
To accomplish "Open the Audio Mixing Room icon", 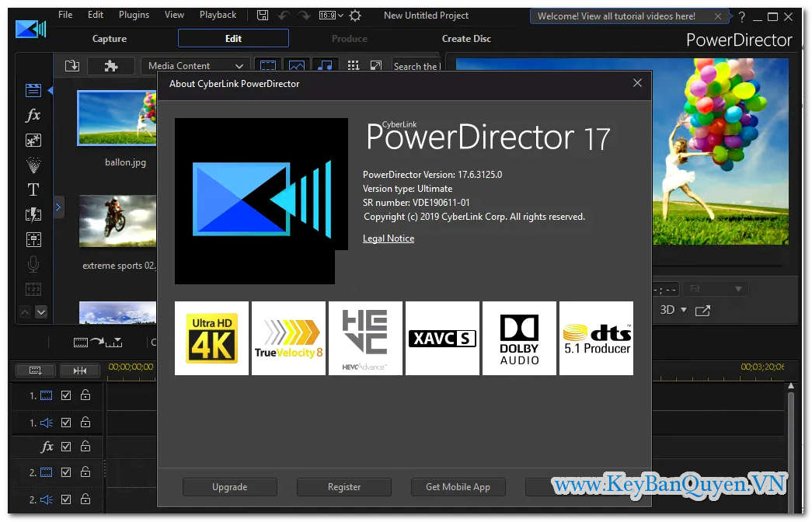I will pyautogui.click(x=33, y=239).
